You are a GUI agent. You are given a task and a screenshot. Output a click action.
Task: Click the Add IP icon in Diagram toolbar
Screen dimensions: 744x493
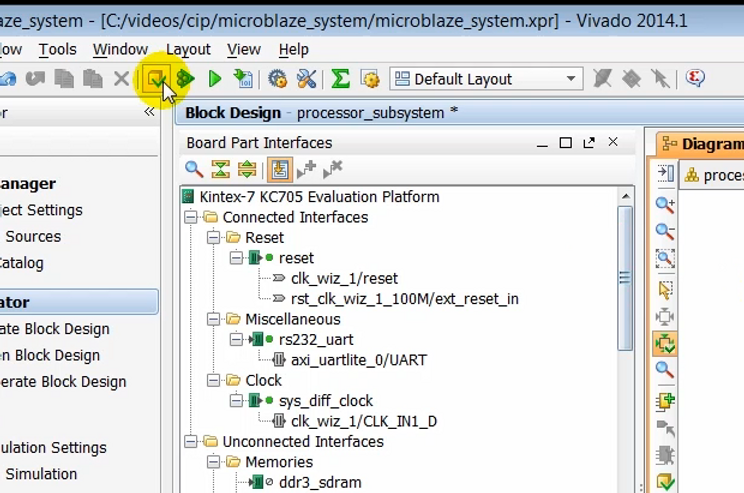665,401
